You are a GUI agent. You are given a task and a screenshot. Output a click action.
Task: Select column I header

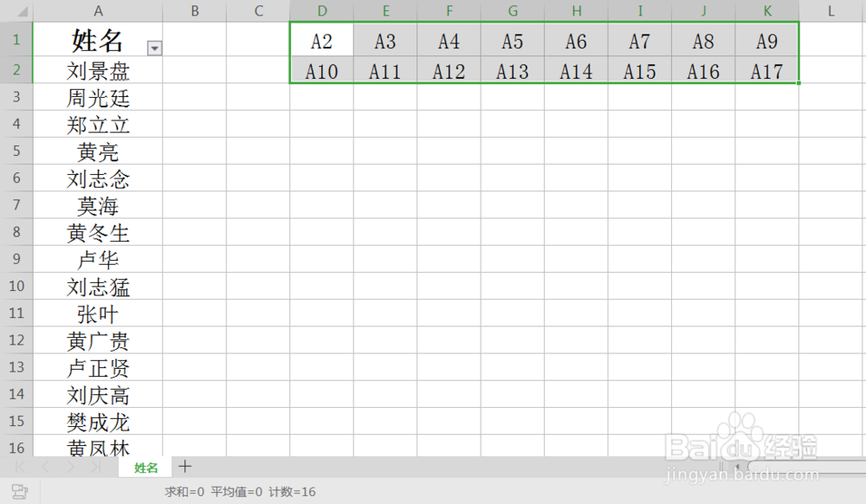point(640,11)
